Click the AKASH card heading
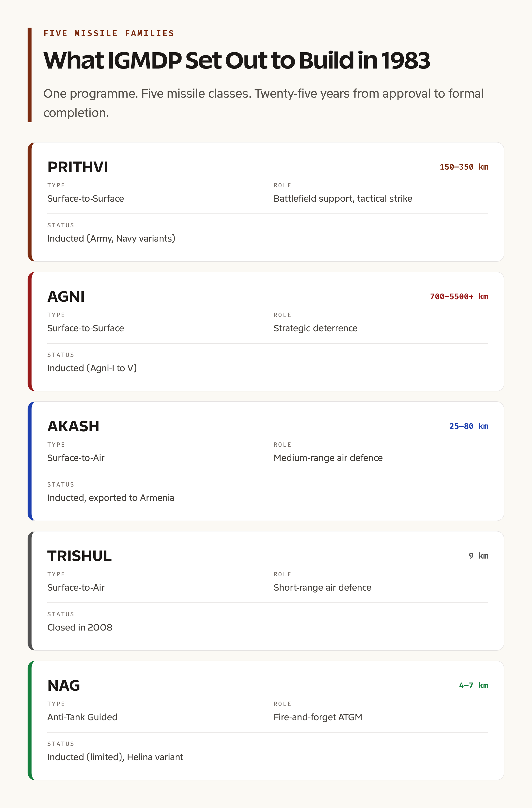The image size is (532, 808). tap(73, 426)
